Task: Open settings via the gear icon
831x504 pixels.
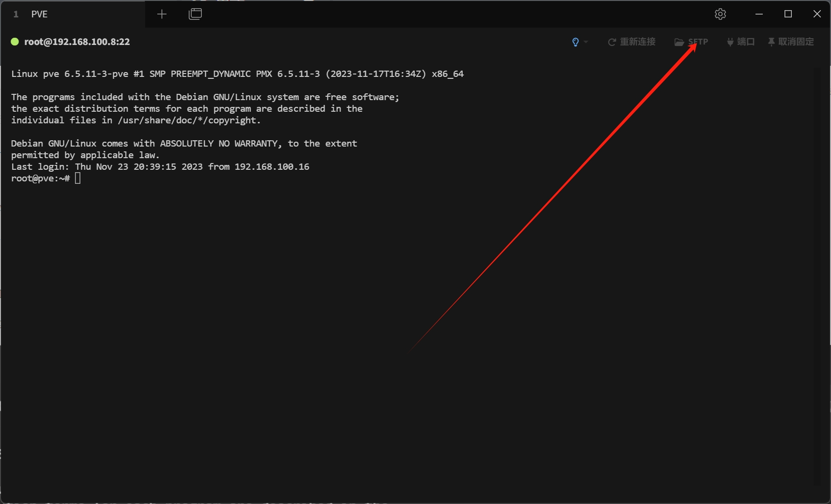Action: coord(720,14)
